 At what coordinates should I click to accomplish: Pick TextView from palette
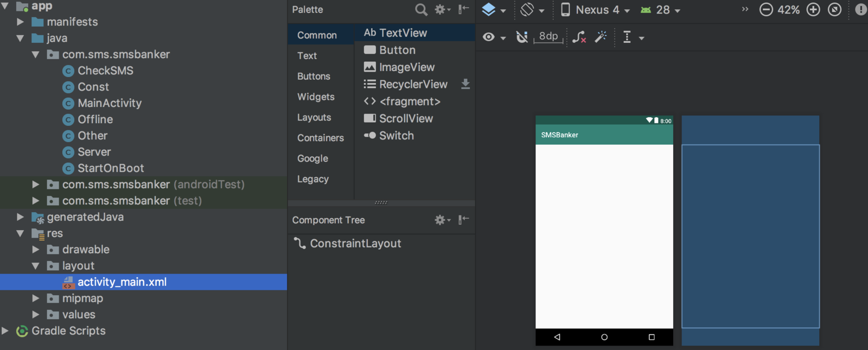tap(414, 33)
